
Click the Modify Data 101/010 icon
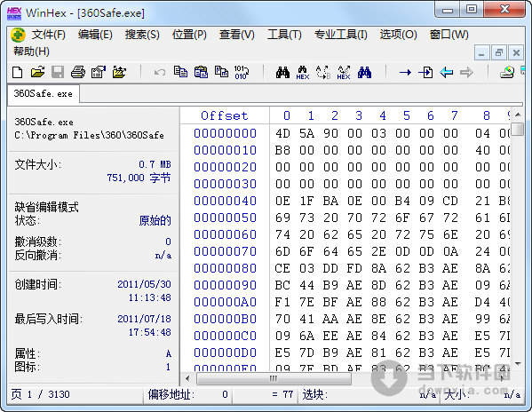click(x=242, y=72)
